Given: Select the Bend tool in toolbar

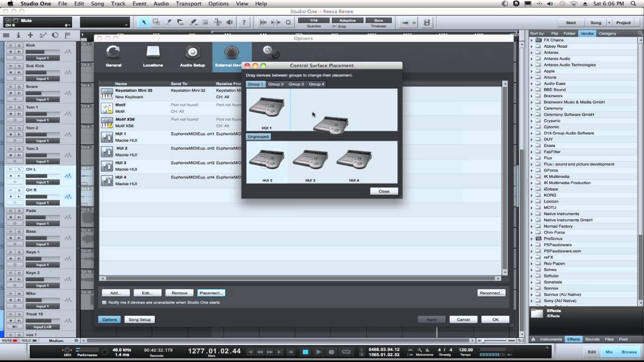Looking at the screenshot, I should point(217,22).
